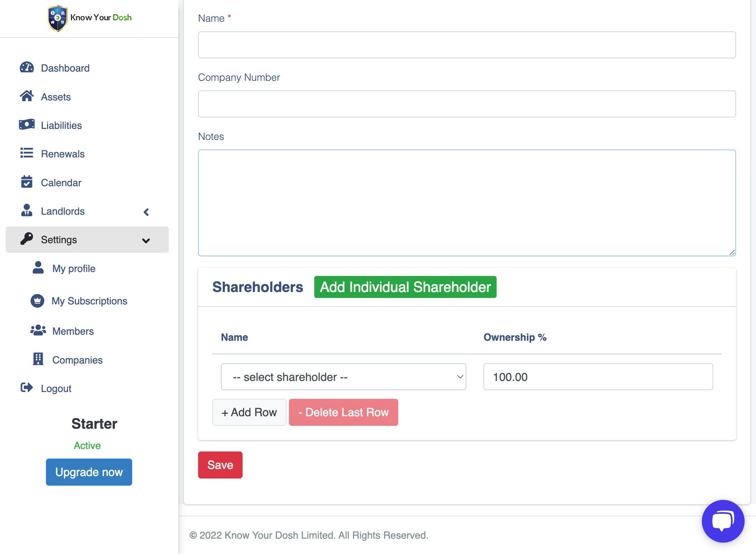Click into the Company Number field
756x554 pixels.
[466, 104]
